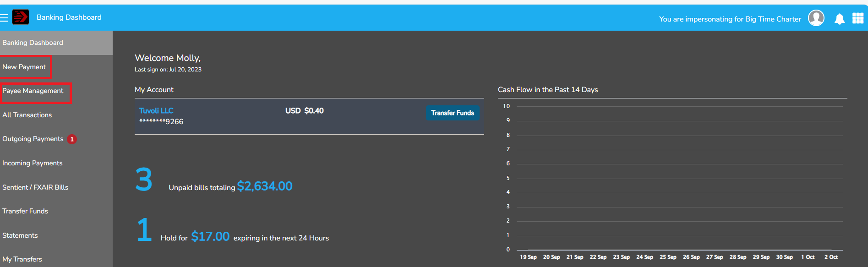Open the hamburger menu icon
Image resolution: width=868 pixels, height=267 pixels.
pos(4,18)
